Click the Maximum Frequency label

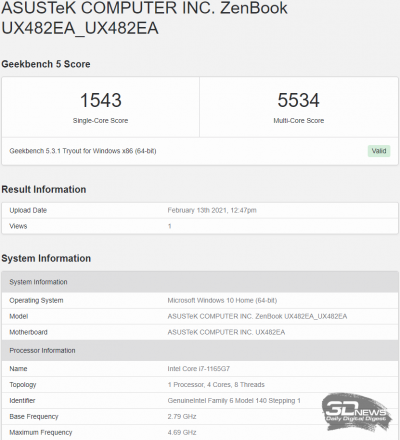point(41,433)
